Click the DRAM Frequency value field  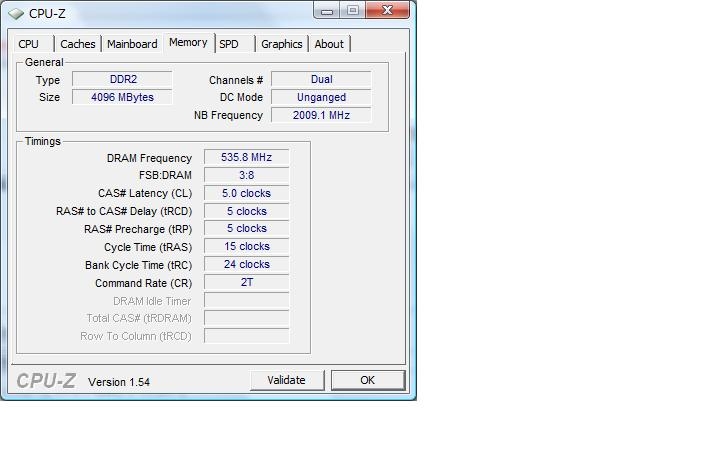[x=246, y=158]
